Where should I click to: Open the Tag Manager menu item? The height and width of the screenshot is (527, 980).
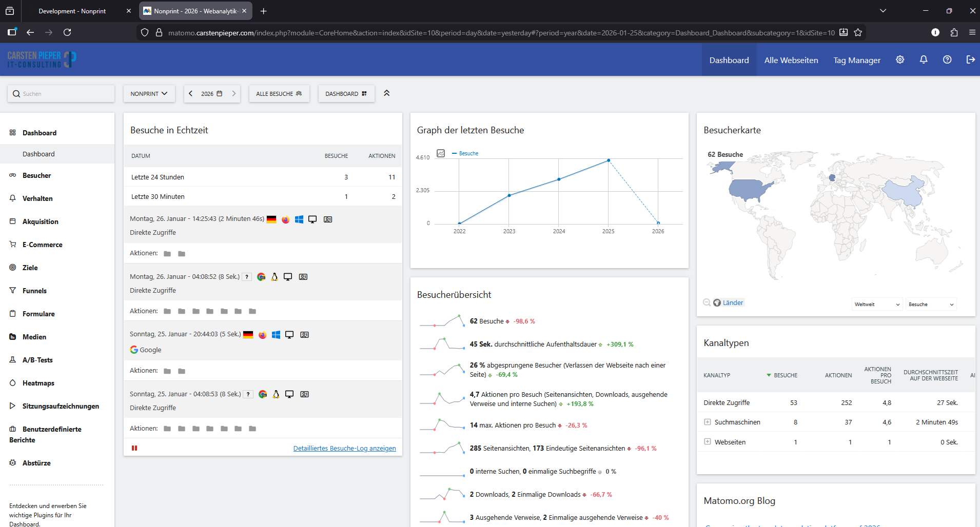click(x=856, y=60)
